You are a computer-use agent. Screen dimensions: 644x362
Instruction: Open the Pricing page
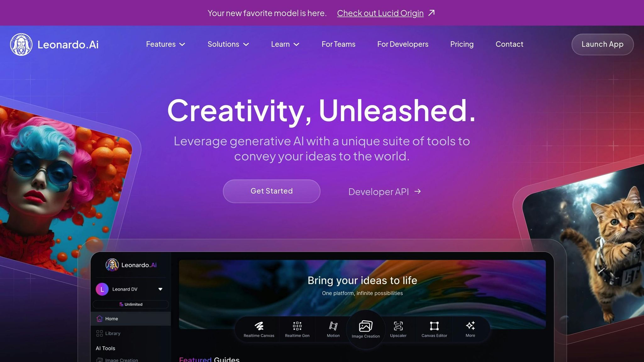462,44
